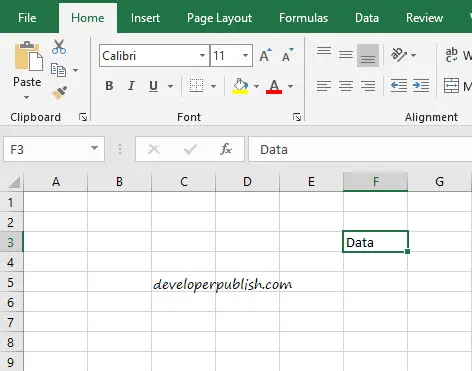This screenshot has height=371, width=472.
Task: Open Underline style dropdown arrow
Action: point(170,86)
